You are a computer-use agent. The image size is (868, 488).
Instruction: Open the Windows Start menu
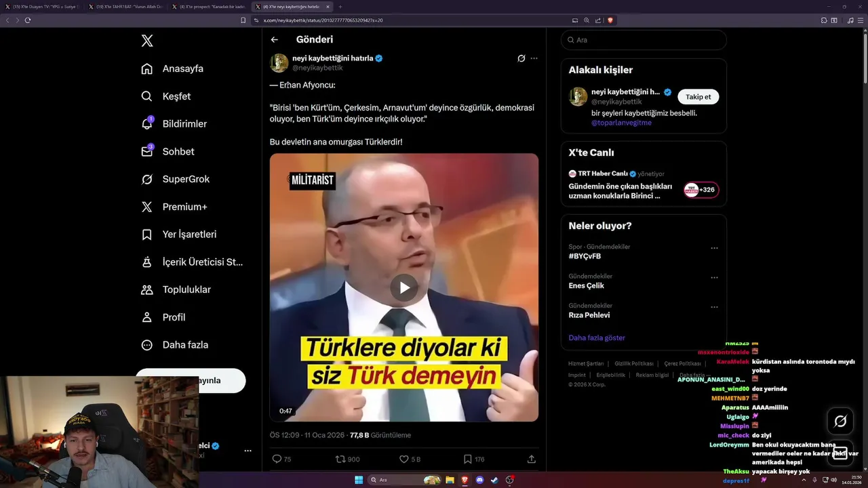(358, 480)
